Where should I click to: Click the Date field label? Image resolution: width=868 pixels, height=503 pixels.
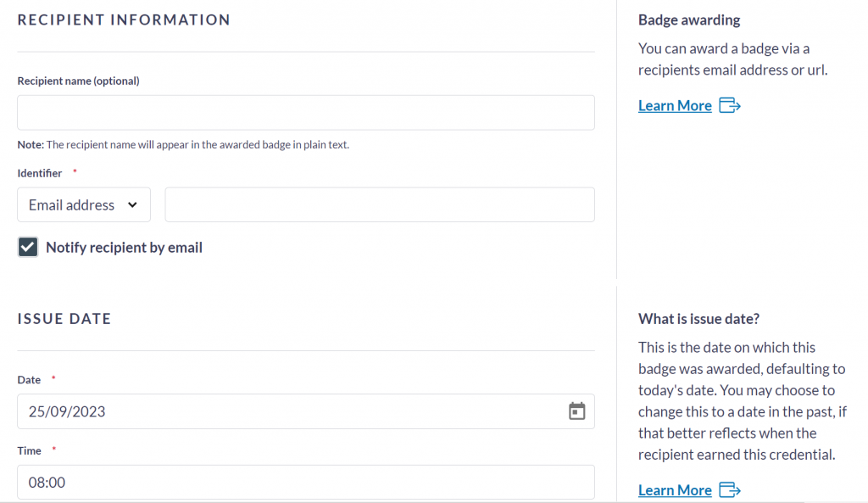[29, 380]
